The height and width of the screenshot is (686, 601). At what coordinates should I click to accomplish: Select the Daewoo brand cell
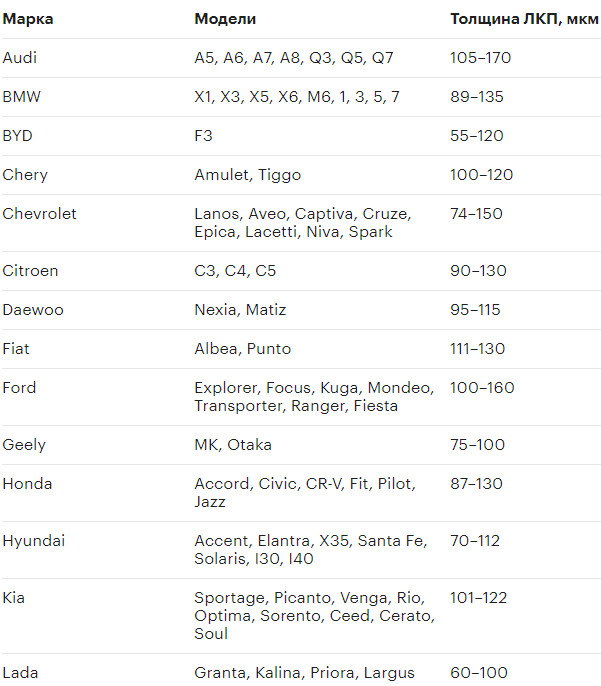point(33,310)
